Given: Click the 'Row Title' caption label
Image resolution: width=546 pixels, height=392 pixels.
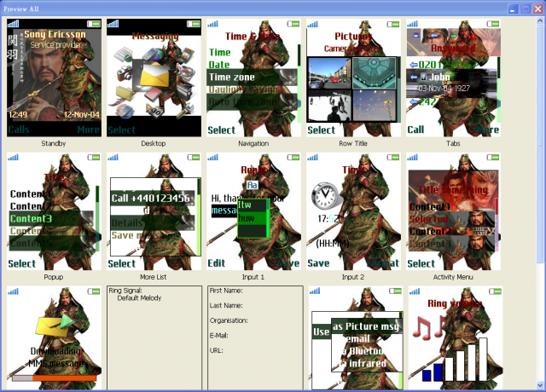Looking at the screenshot, I should (x=353, y=143).
